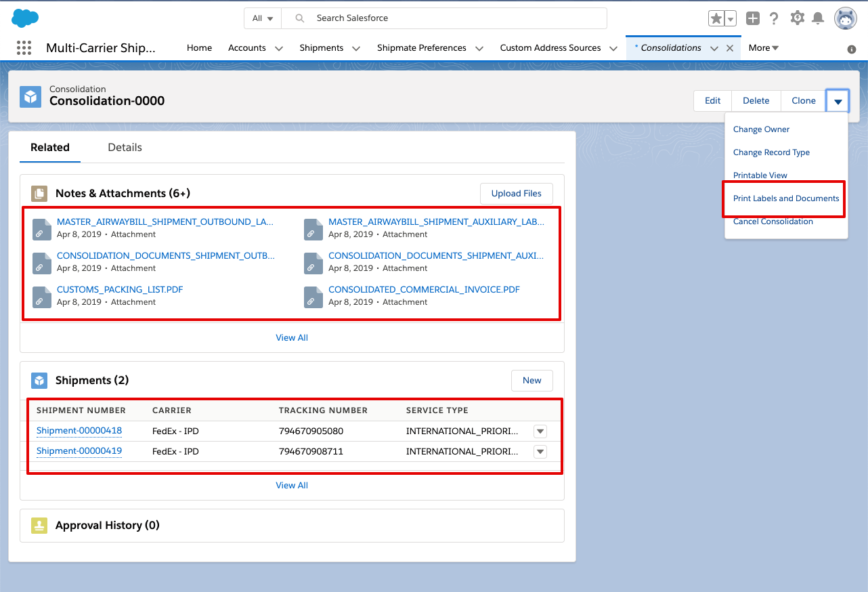Click file icon beside CONSOLIDATION_DOCUMENTS_SHIPMENT_AUXI attachment
868x592 pixels.
point(313,263)
